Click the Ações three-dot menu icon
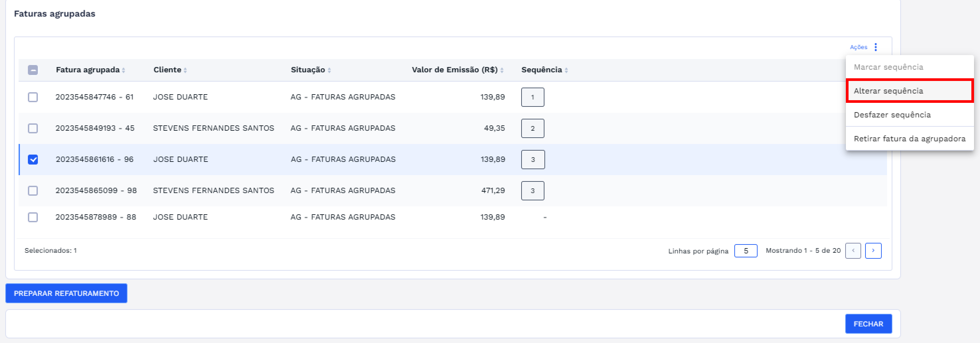The width and height of the screenshot is (980, 343). [875, 47]
